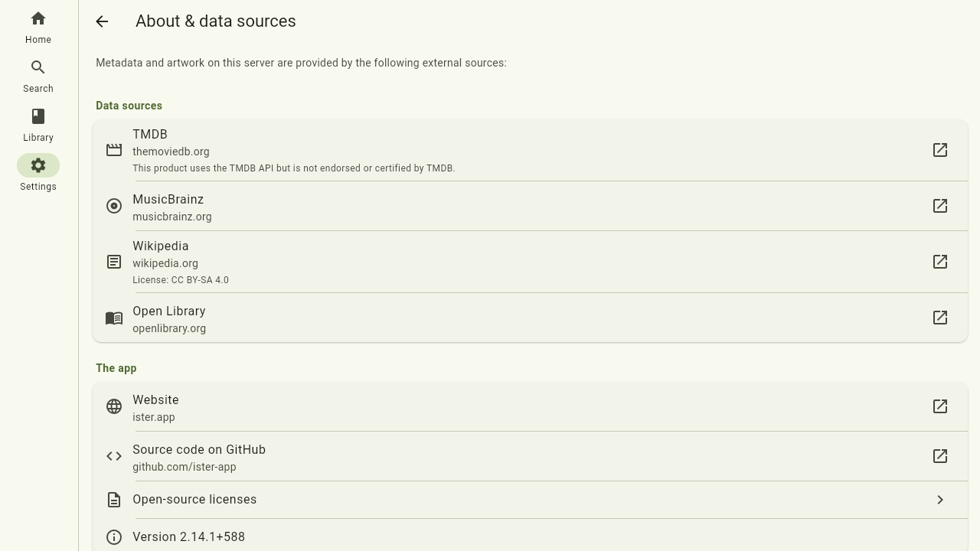980x551 pixels.
Task: Click the About & data sources title
Action: click(216, 21)
